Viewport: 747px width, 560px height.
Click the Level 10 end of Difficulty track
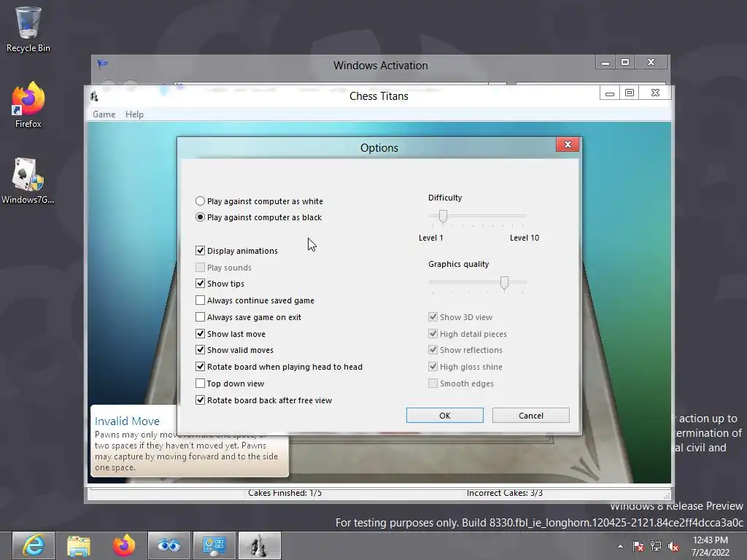click(524, 216)
